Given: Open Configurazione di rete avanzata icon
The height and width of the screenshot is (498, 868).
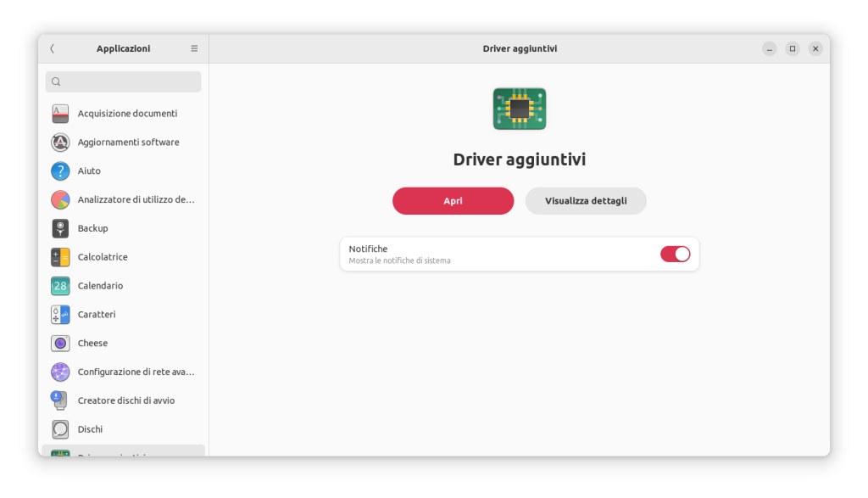Looking at the screenshot, I should [60, 372].
